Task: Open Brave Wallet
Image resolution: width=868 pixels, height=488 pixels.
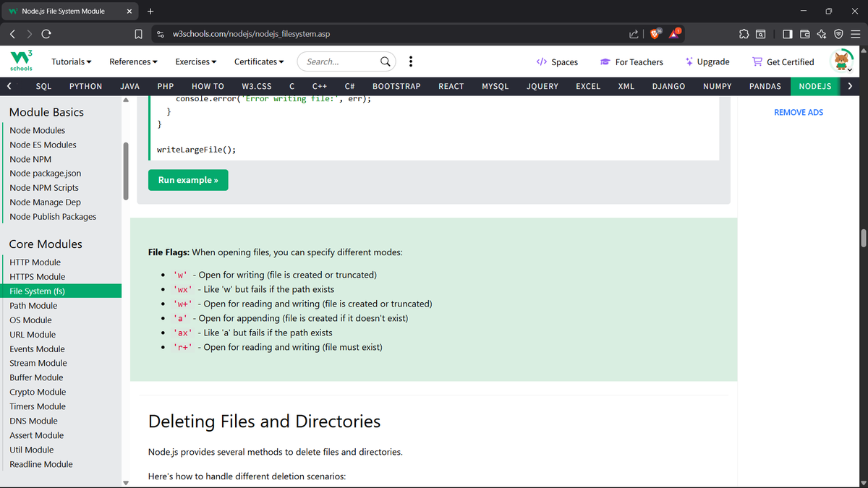Action: (x=804, y=34)
